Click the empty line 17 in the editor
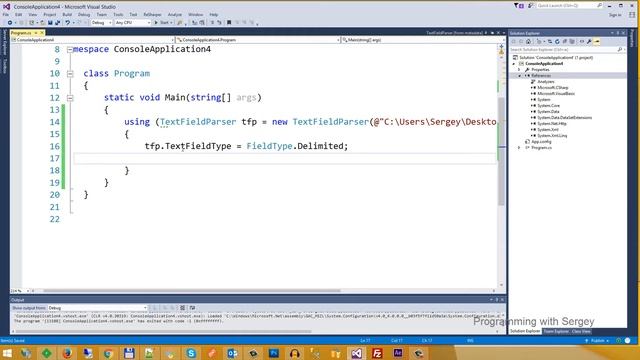 click(285, 158)
